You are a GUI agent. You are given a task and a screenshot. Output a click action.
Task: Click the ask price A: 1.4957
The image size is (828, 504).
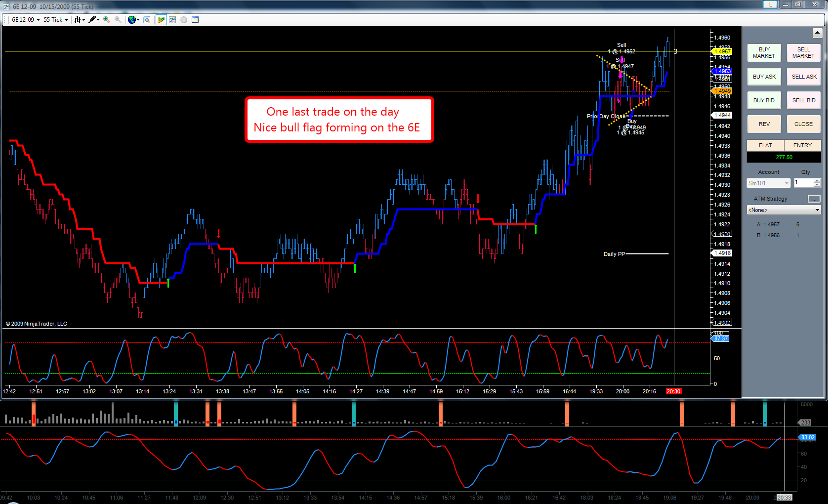[768, 224]
